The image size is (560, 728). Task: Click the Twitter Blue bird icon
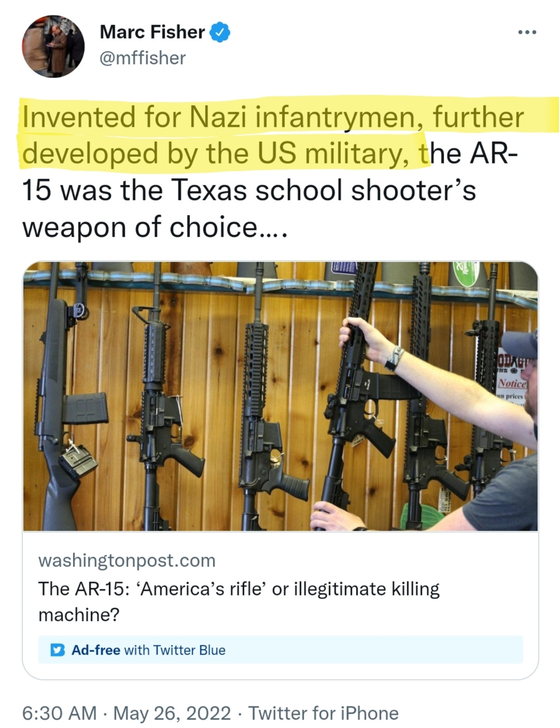click(58, 650)
